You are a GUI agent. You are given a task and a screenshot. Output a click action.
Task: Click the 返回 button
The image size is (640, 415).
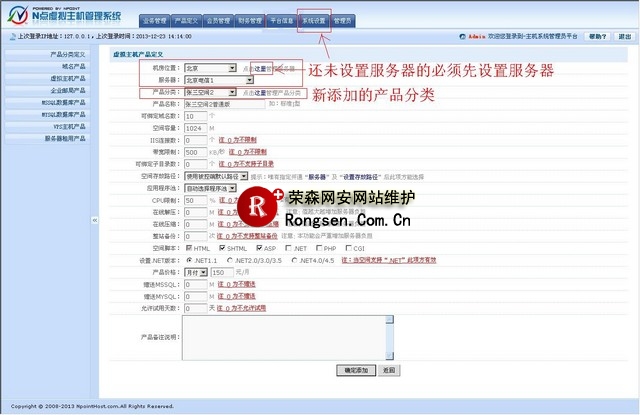389,369
